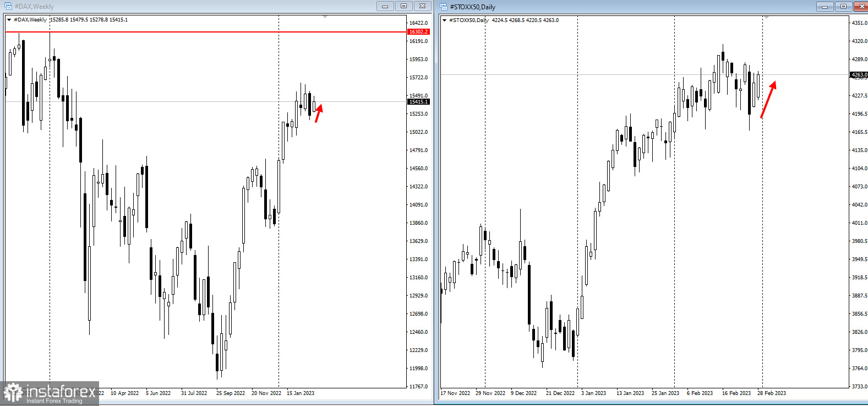Screen dimensions: 868x406
Task: Click the chart shift marker on STOXX50 chart
Action: point(766,18)
